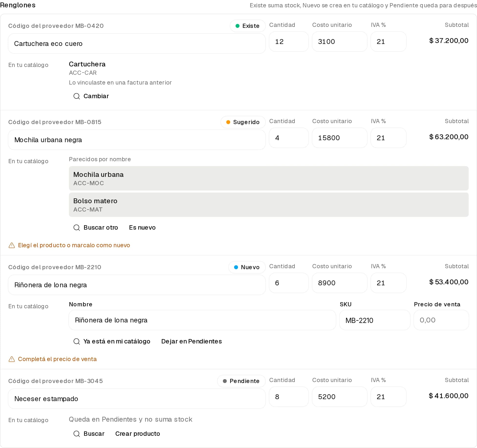This screenshot has height=448, width=477.
Task: Edit the Cartuchera eco cuero description field
Action: 137,43
